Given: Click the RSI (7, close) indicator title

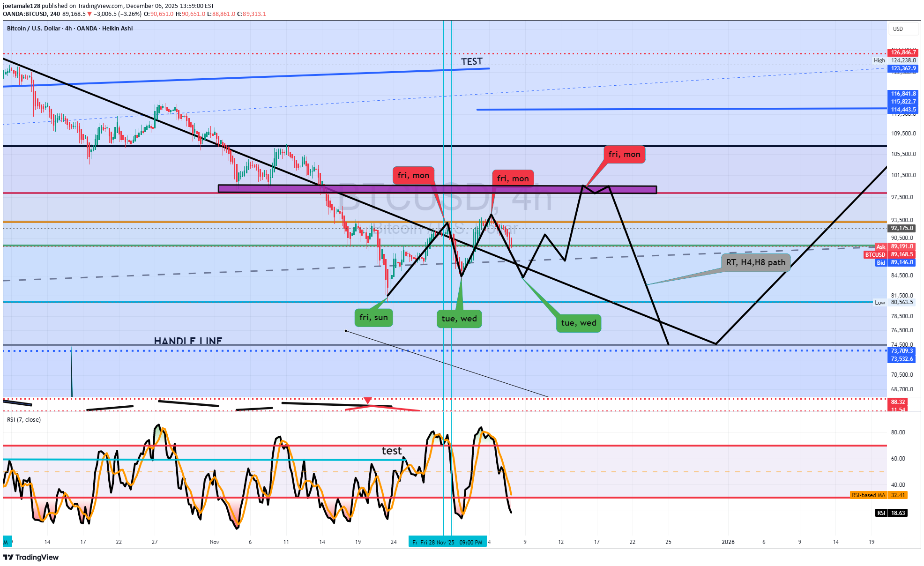Looking at the screenshot, I should [24, 420].
